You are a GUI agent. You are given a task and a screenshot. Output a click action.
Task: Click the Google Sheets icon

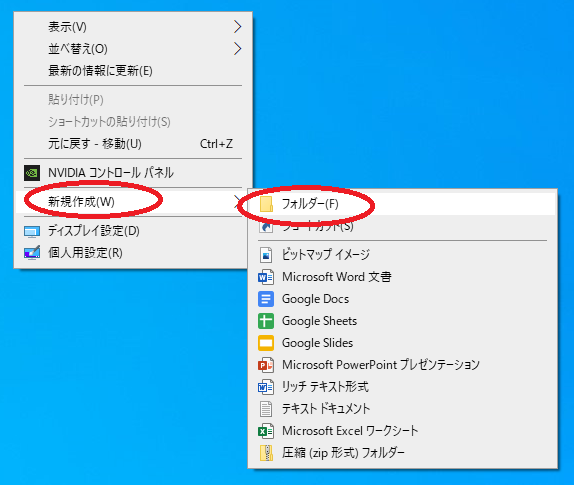pyautogui.click(x=266, y=321)
